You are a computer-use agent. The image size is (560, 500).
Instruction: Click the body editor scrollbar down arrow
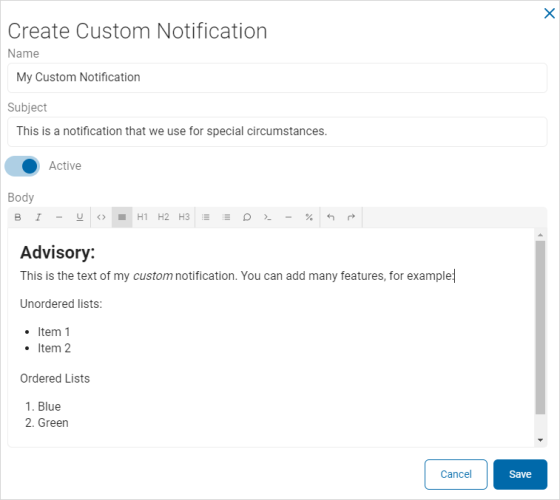coord(540,440)
